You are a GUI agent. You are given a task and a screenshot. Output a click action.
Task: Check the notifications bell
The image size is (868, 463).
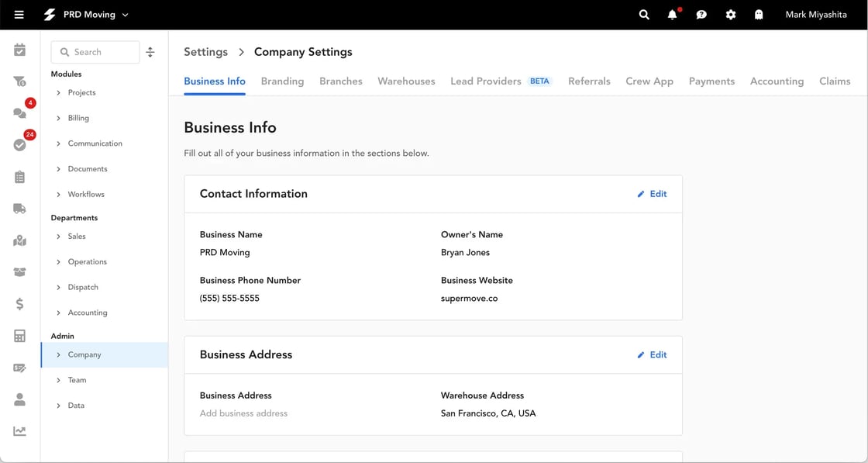tap(673, 14)
